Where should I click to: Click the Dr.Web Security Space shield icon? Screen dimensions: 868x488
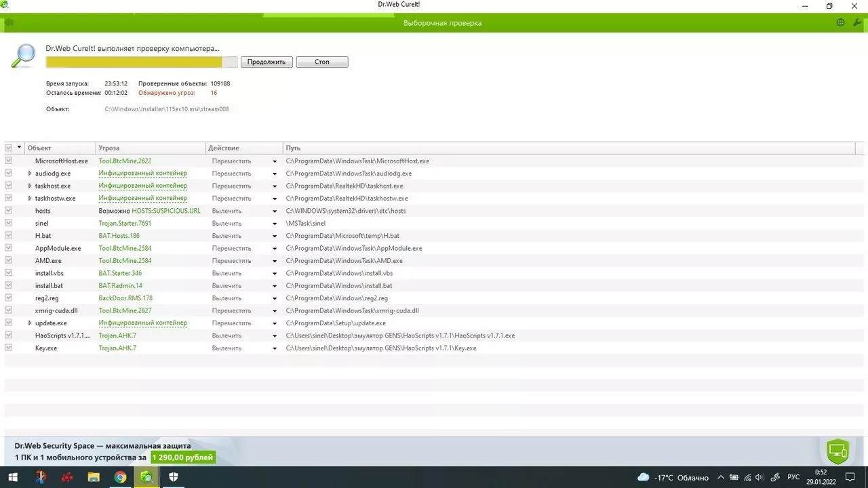tap(838, 451)
